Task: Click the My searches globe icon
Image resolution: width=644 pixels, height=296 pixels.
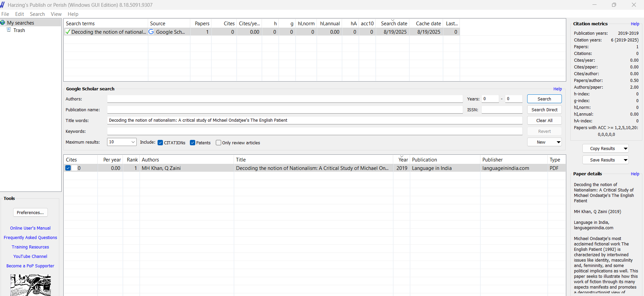Action: click(3, 23)
